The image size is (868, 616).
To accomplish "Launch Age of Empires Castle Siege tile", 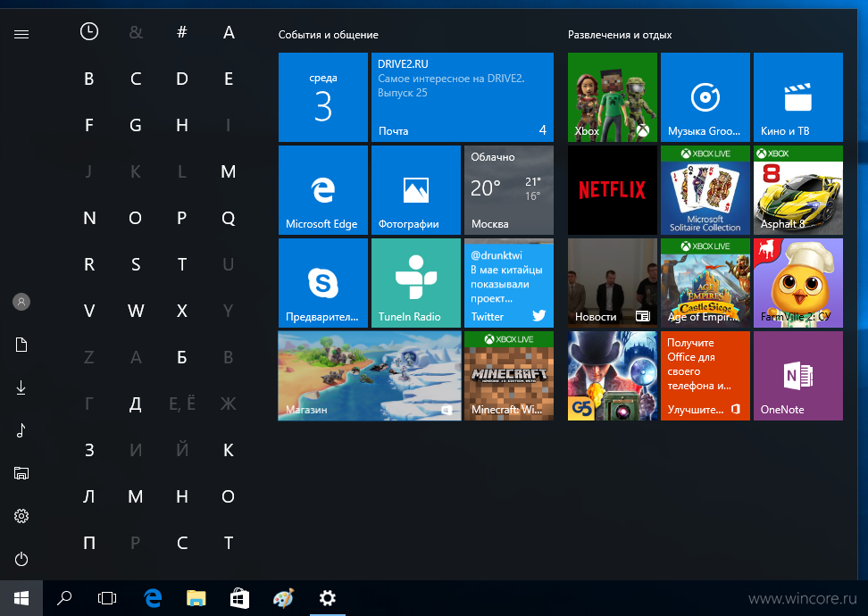I will pos(705,283).
